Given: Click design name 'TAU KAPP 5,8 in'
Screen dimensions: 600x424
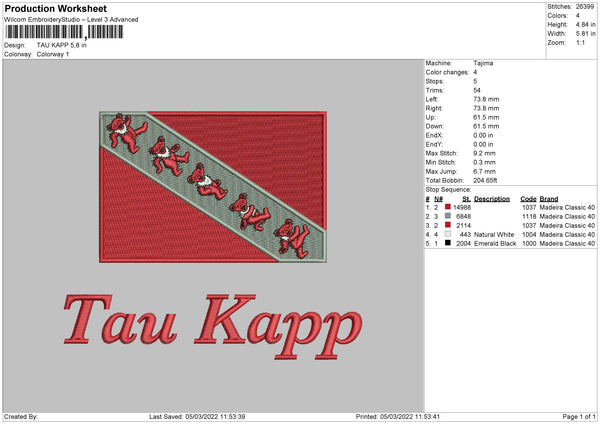Looking at the screenshot, I should click(x=62, y=45).
